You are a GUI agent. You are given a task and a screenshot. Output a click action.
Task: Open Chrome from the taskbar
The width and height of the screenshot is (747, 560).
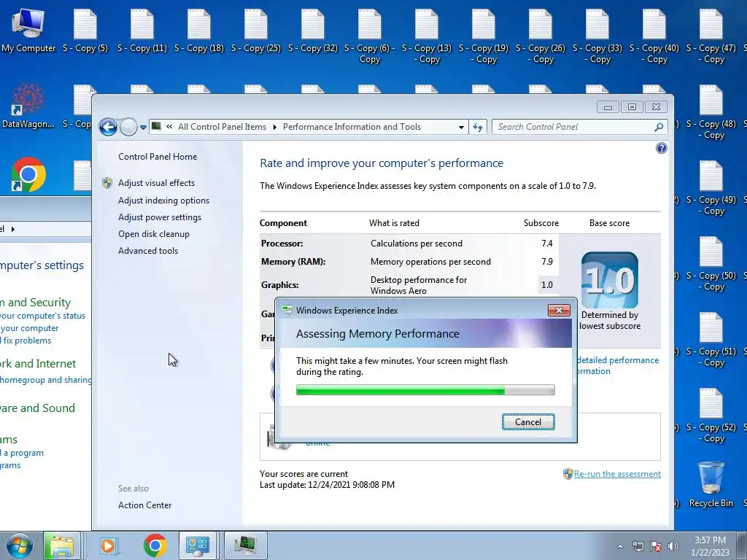pyautogui.click(x=155, y=545)
